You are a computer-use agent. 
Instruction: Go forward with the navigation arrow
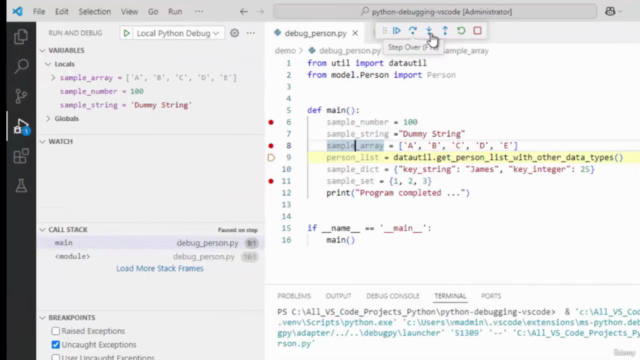(x=260, y=11)
